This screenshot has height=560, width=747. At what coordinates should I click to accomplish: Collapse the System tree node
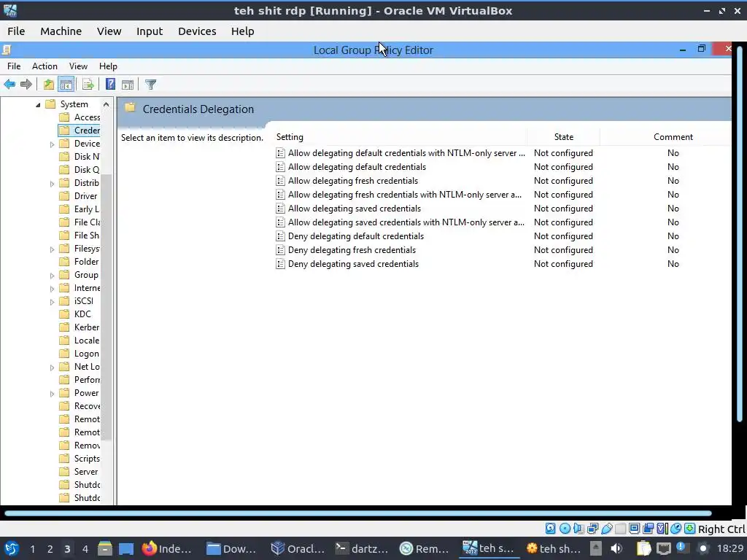coord(38,105)
